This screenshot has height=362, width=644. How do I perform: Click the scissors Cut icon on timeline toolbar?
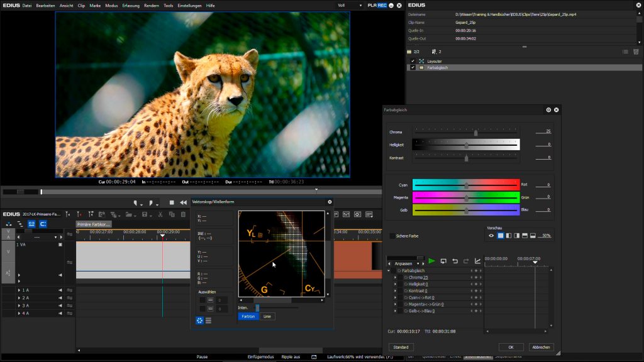tap(160, 214)
